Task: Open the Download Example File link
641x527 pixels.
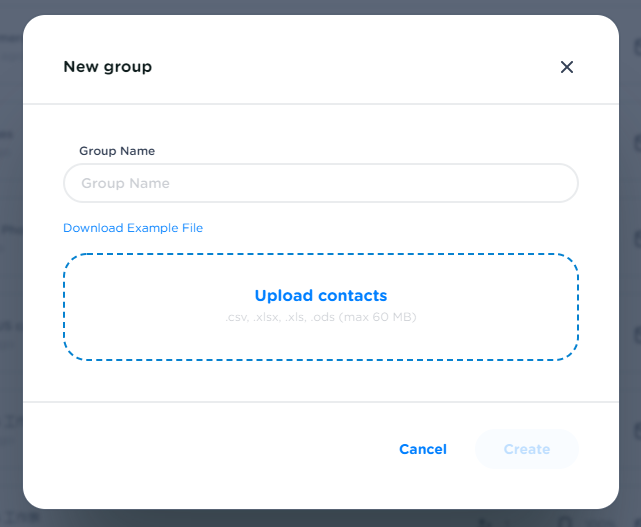Action: pyautogui.click(x=133, y=228)
